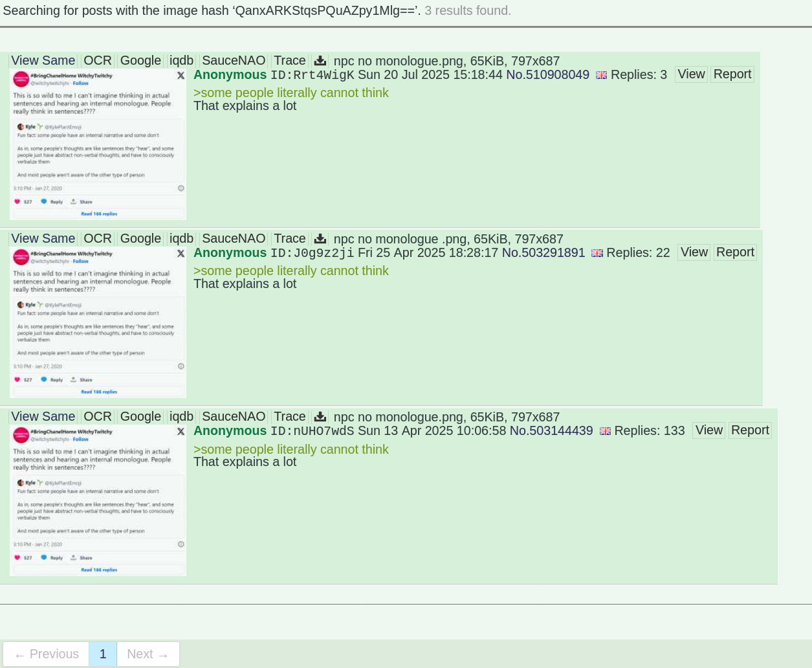
Task: Search Google for the 25 Apr 2025 post image
Action: (x=140, y=238)
